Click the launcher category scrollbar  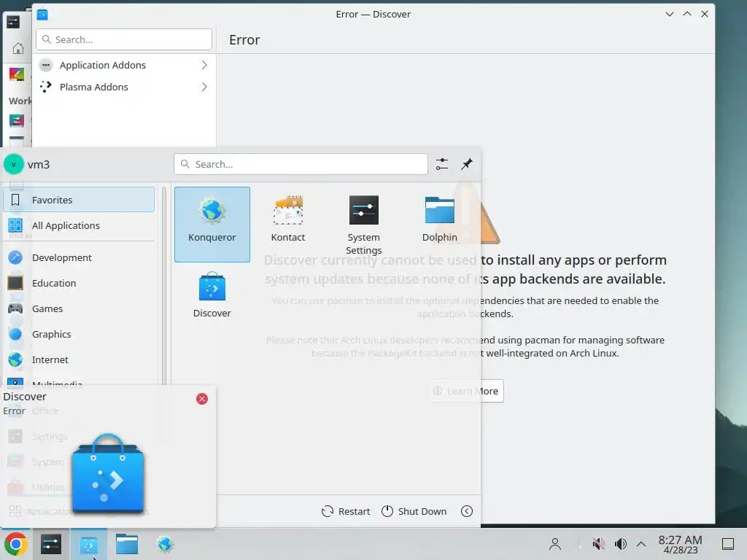pos(164,286)
